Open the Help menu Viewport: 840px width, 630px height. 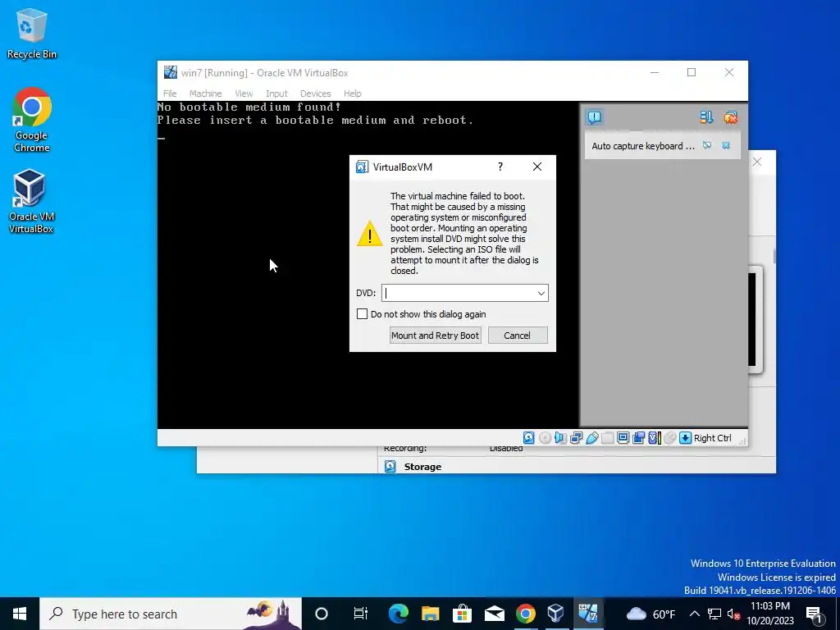coord(353,94)
